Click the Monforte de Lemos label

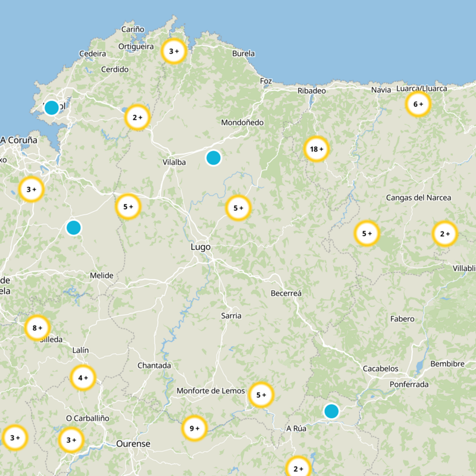click(x=211, y=391)
